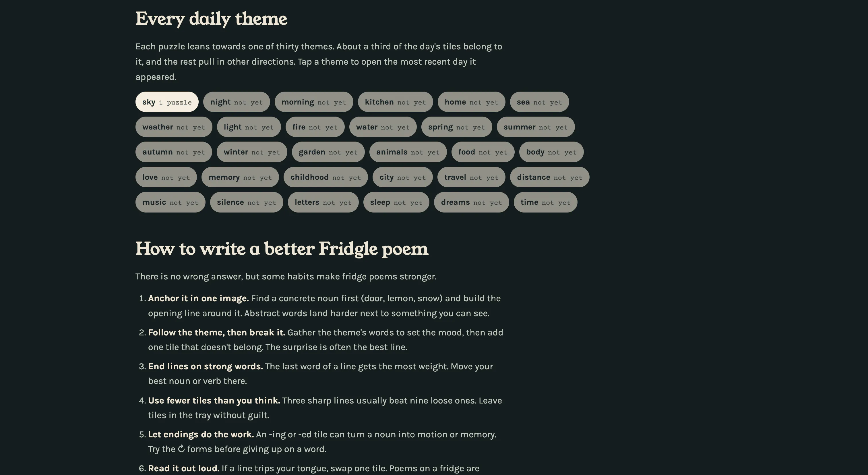Screen dimensions: 868x475
Task: Choose the kitchen theme chip
Action: [395, 102]
